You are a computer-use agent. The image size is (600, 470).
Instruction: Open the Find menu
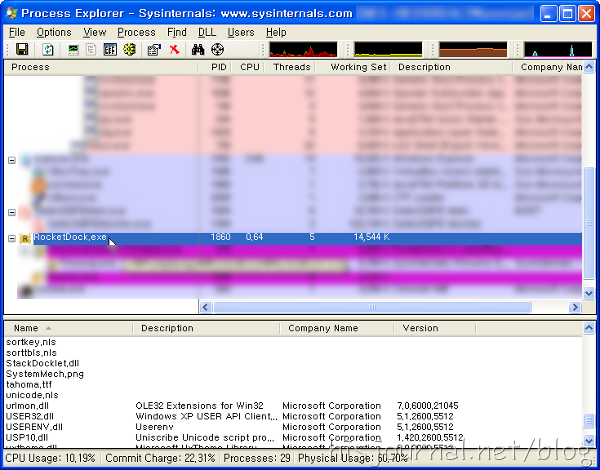click(177, 33)
